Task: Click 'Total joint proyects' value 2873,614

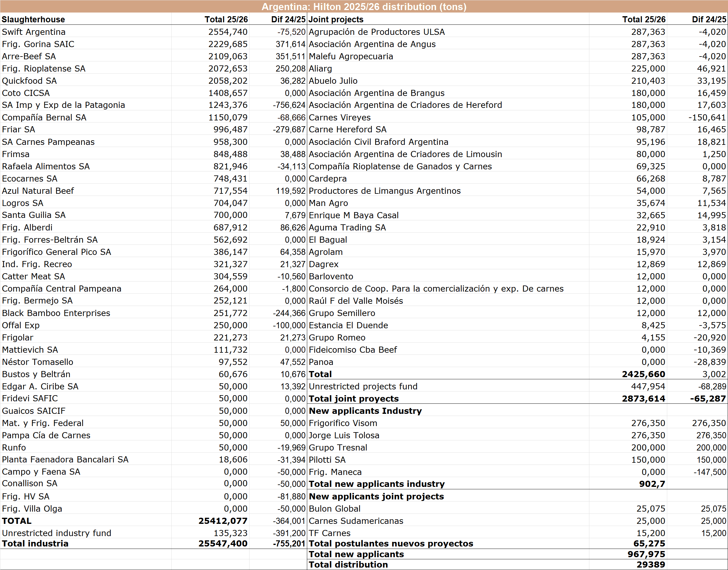Action: (x=643, y=399)
